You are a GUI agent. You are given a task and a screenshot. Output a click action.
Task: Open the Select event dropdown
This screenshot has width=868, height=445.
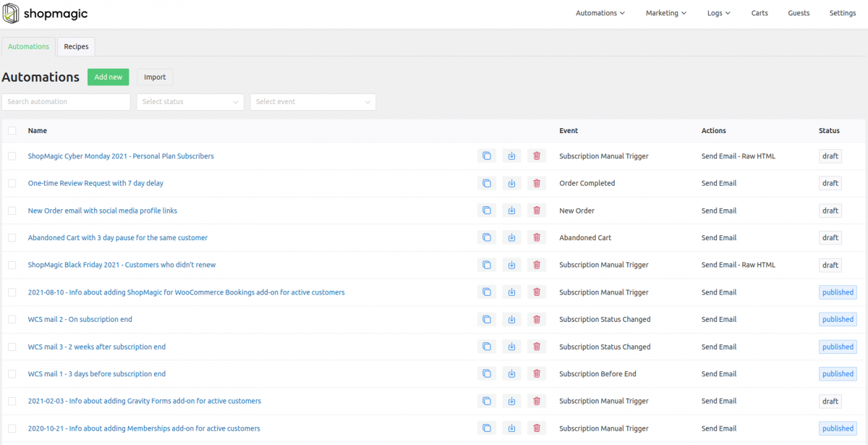tap(312, 102)
